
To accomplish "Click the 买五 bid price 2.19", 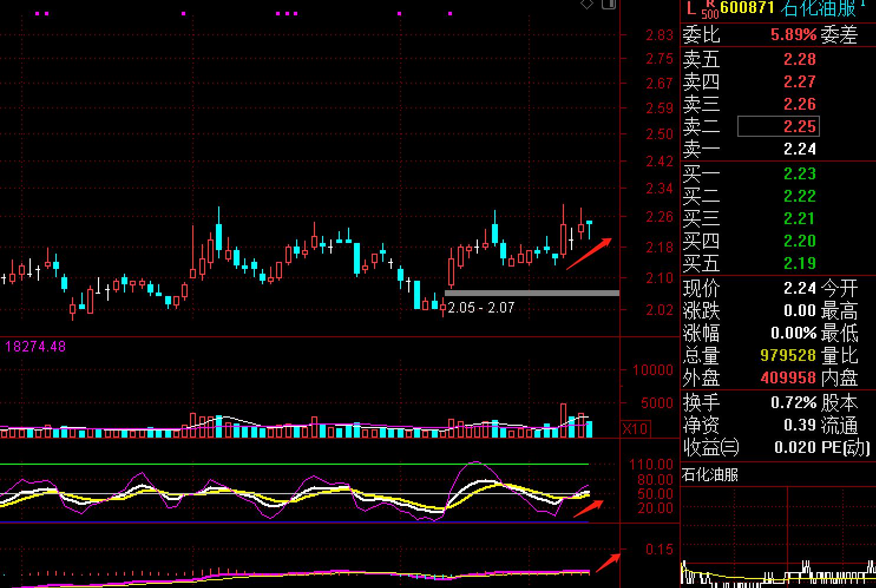I will click(799, 263).
